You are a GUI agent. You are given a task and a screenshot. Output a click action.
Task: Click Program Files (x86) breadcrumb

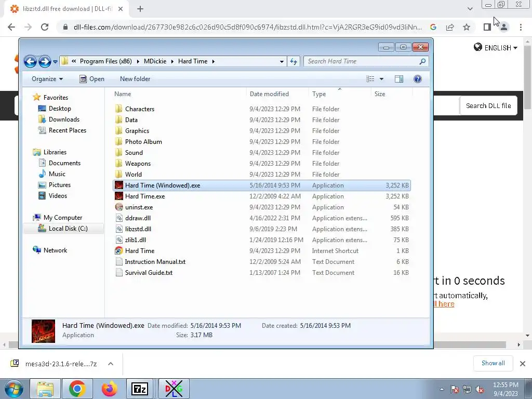point(105,61)
